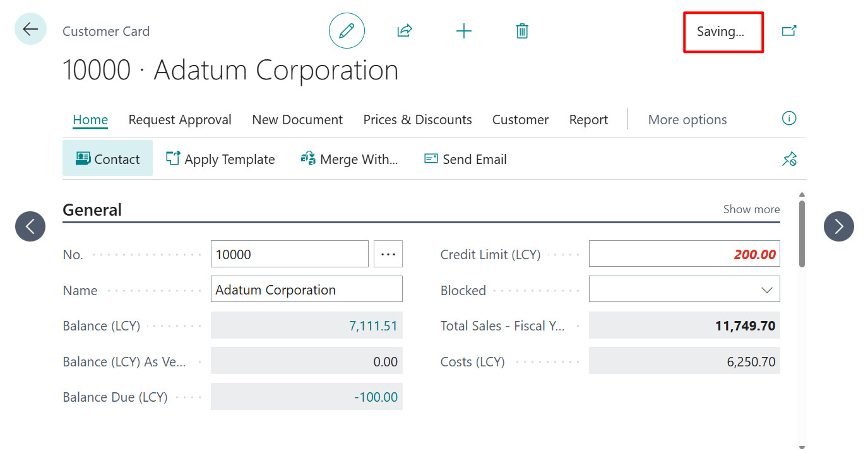Open Balance Due (LCY) value -100.00
The image size is (868, 449).
point(376,397)
